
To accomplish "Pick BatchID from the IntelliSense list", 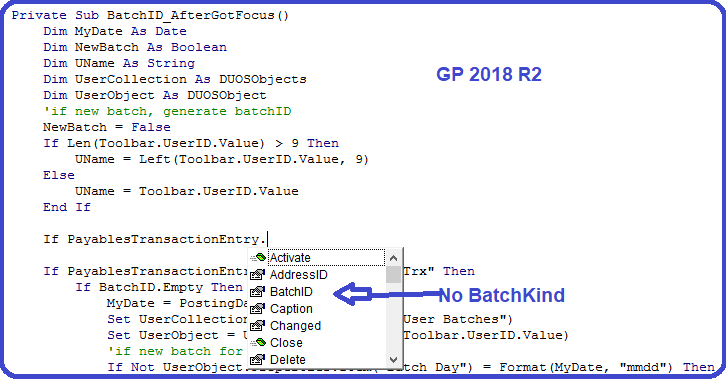I will [291, 292].
